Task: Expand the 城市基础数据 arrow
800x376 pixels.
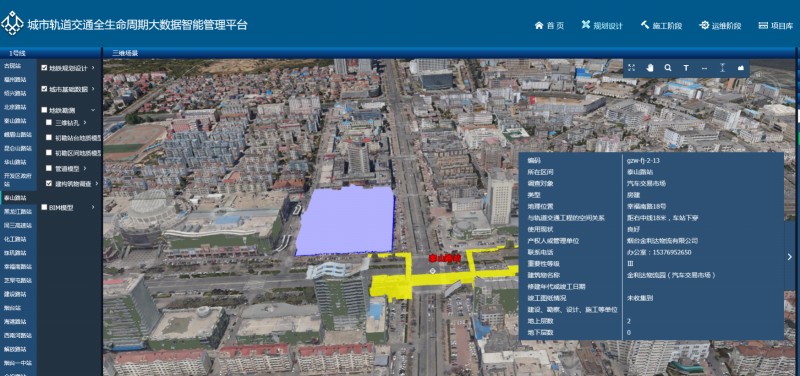Action: [x=93, y=89]
